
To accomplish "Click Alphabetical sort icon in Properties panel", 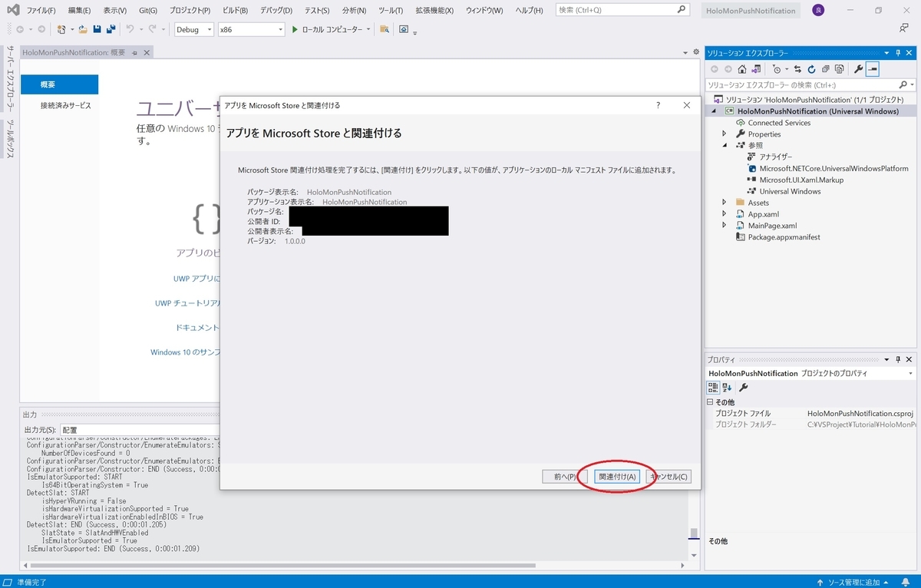I will [727, 388].
